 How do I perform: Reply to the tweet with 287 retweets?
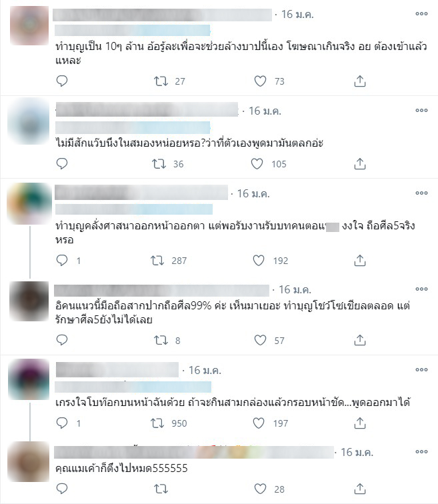click(62, 261)
